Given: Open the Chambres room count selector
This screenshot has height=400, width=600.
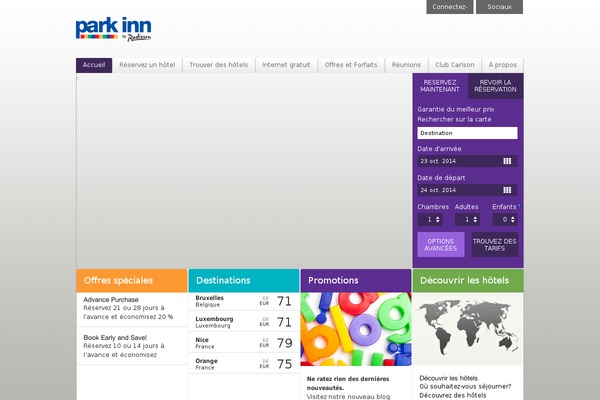Looking at the screenshot, I should click(430, 220).
